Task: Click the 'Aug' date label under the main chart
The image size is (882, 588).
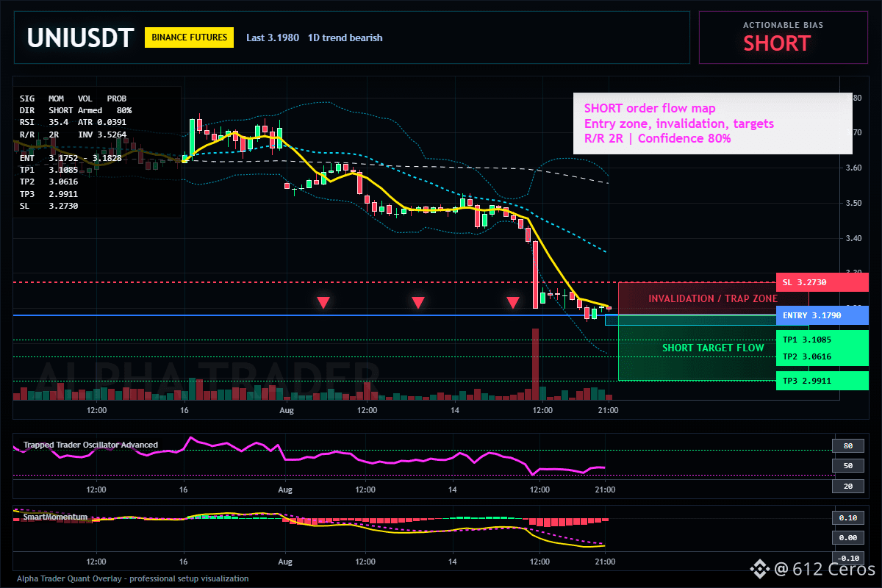Action: 286,410
